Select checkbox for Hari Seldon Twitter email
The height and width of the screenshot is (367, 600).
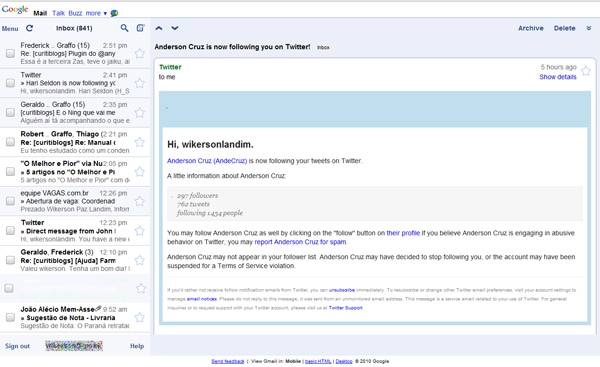[10, 83]
